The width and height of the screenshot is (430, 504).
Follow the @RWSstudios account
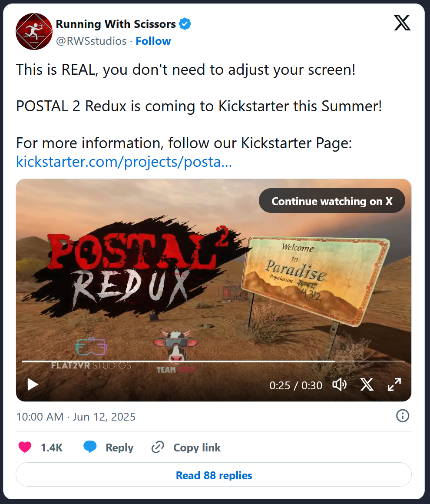(153, 41)
